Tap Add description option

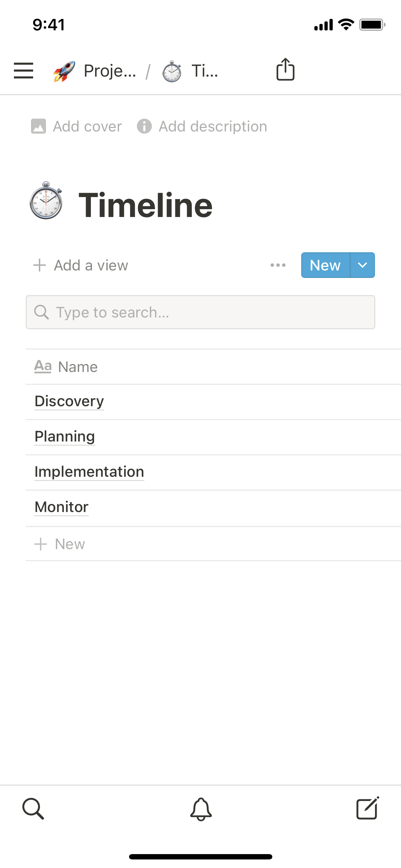202,126
